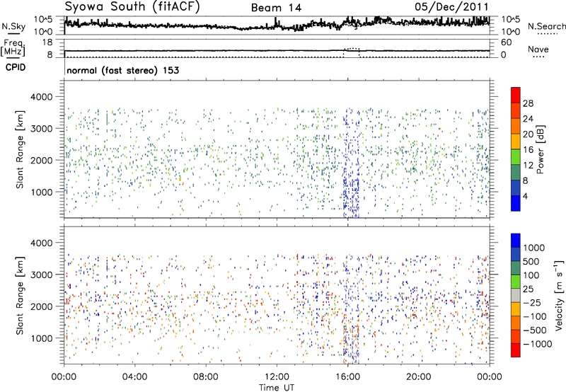This screenshot has height=392, width=566.
Task: Click the red bottom of Velocity colorbar
Action: 516,350
